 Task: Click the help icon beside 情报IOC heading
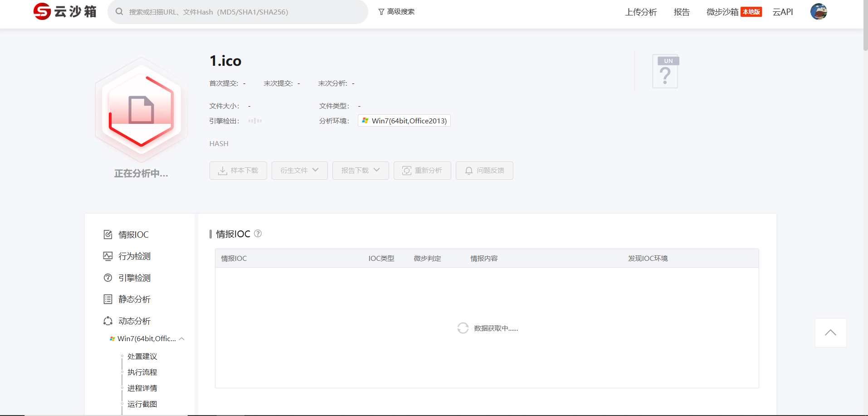[258, 234]
